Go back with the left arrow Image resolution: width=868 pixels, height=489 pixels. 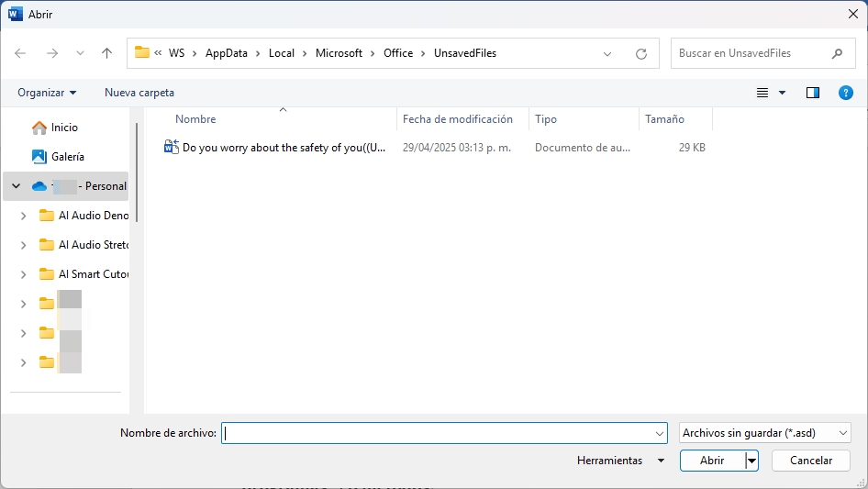pyautogui.click(x=20, y=53)
